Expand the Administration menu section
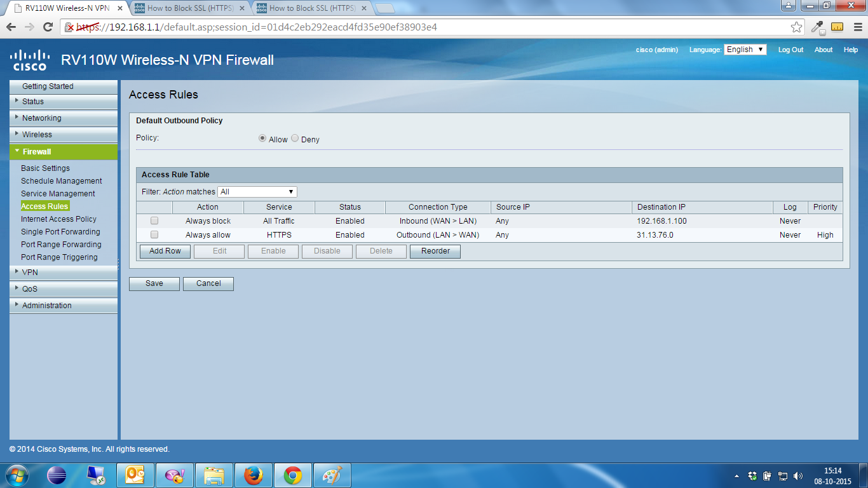The width and height of the screenshot is (868, 488). click(64, 306)
